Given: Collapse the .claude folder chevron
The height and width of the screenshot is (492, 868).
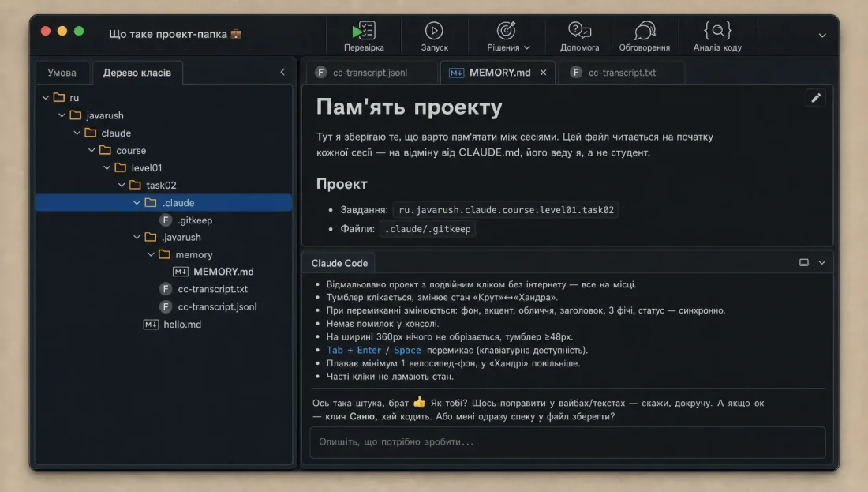Looking at the screenshot, I should pyautogui.click(x=137, y=203).
